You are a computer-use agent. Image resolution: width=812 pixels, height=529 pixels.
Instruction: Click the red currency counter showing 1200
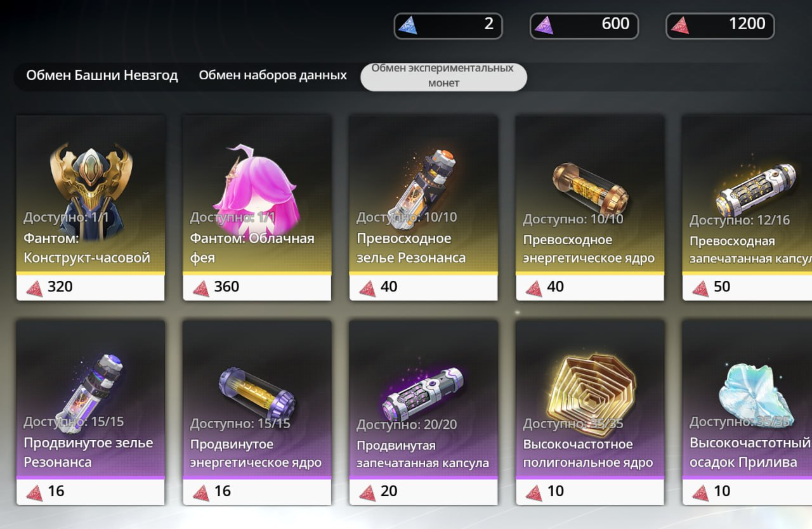coord(720,26)
